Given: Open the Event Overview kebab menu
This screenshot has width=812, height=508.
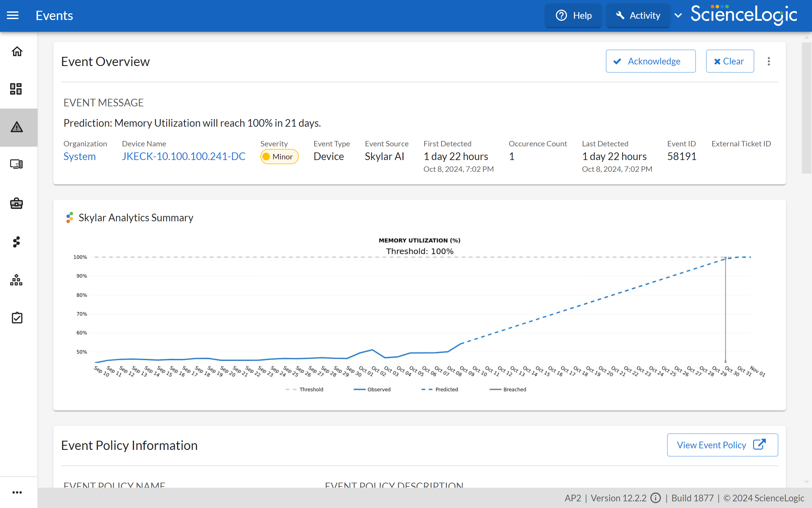Looking at the screenshot, I should click(769, 61).
